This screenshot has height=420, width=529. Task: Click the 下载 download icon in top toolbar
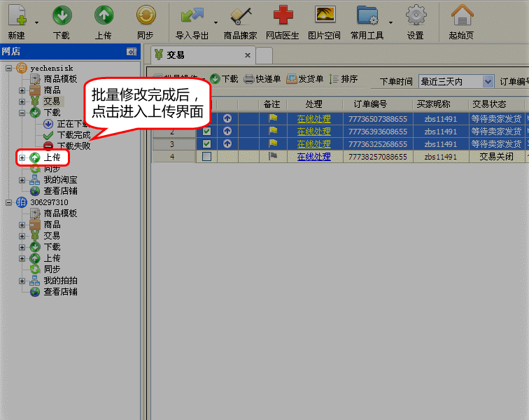(62, 15)
